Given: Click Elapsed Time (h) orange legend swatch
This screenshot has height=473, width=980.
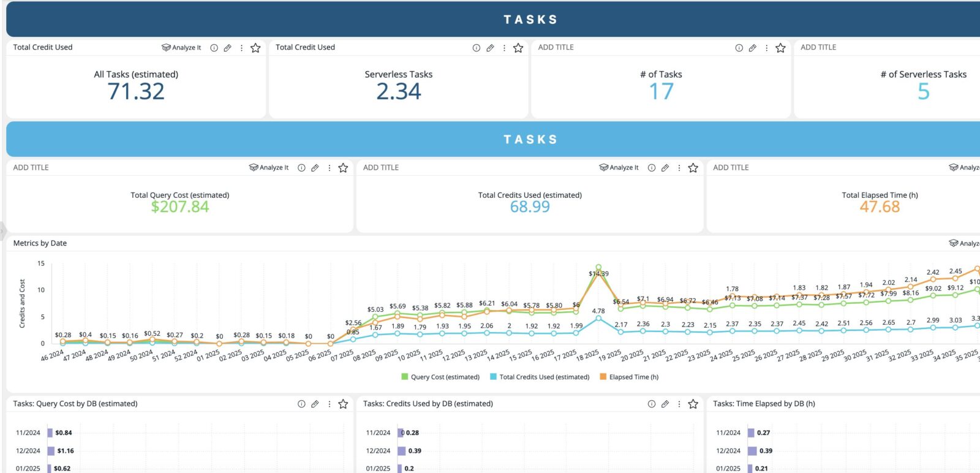Looking at the screenshot, I should click(x=603, y=377).
